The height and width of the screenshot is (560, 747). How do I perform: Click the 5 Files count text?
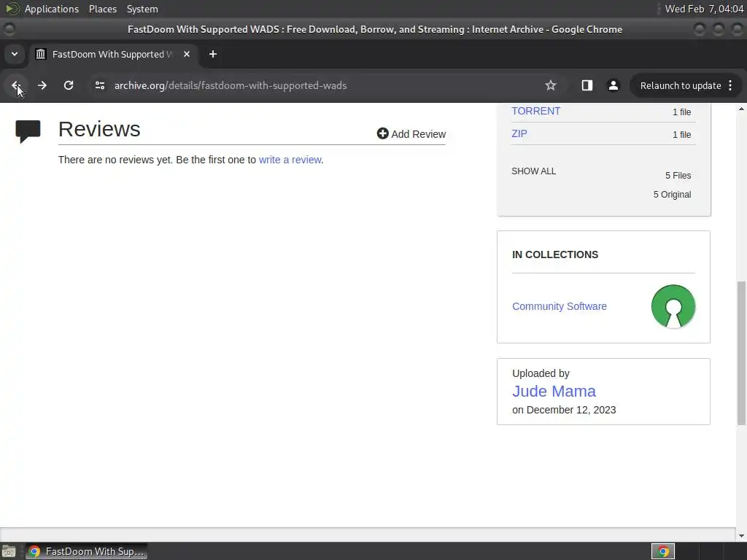pos(678,176)
